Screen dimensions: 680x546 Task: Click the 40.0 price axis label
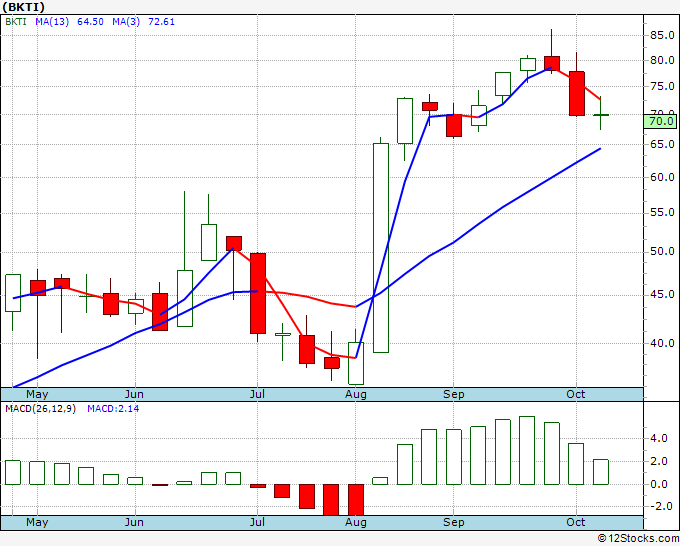662,343
